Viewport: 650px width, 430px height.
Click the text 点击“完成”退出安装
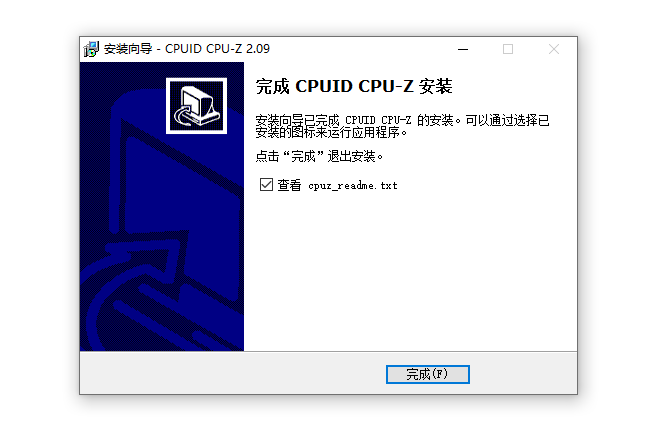coord(319,156)
